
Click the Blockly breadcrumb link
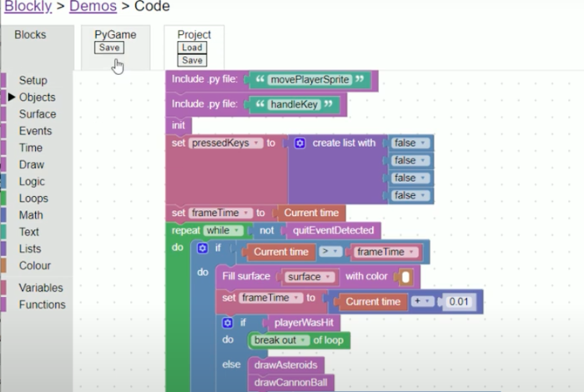[28, 7]
